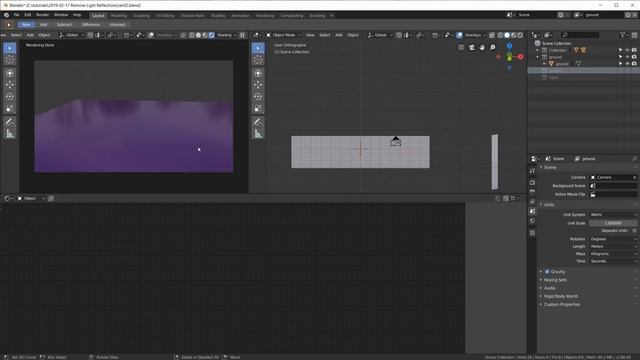Screen dimensions: 640x360
Task: Select the Select Box tool in left viewport
Action: point(10,48)
